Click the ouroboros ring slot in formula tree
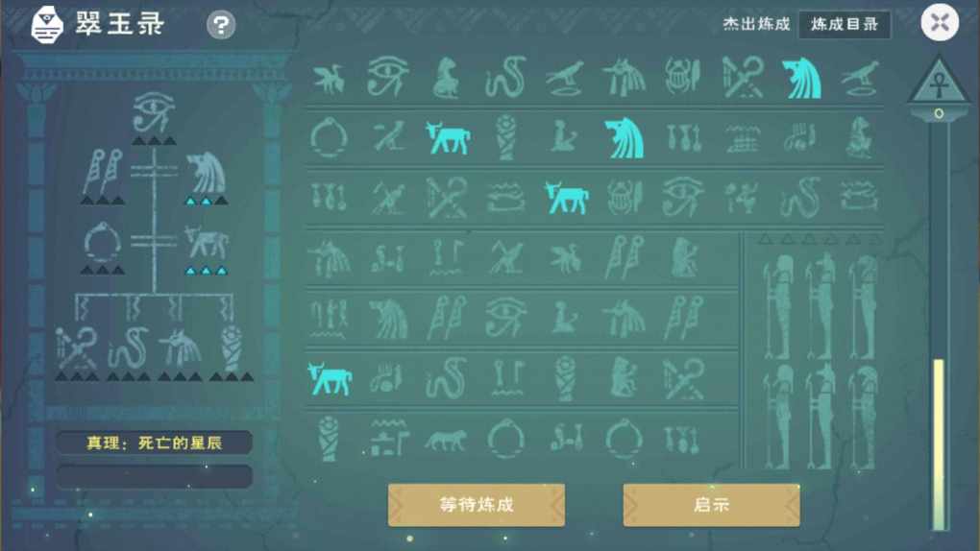 [x=102, y=243]
